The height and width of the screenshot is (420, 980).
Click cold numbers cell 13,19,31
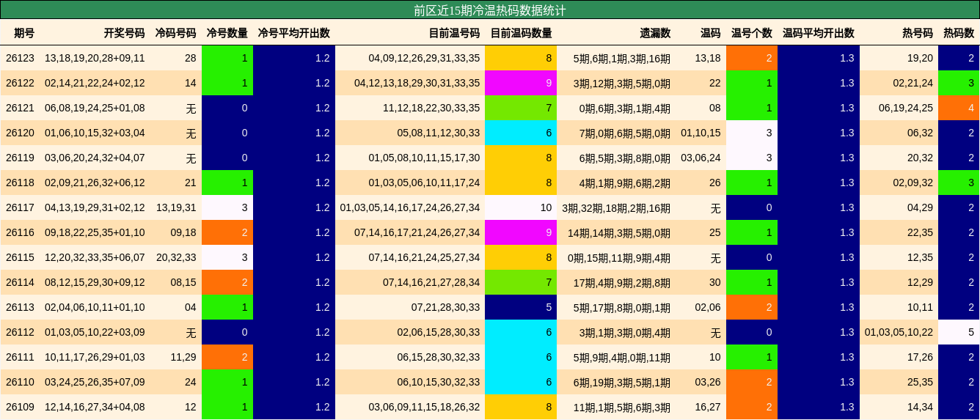[176, 207]
